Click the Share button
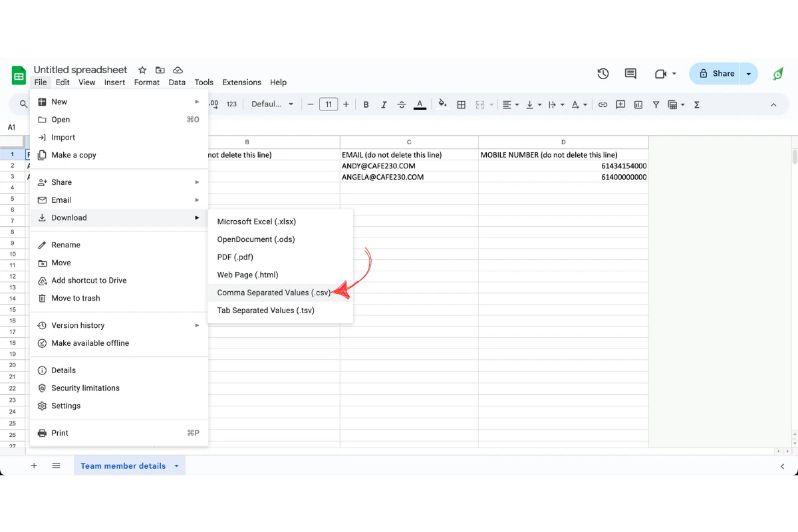 coord(716,74)
